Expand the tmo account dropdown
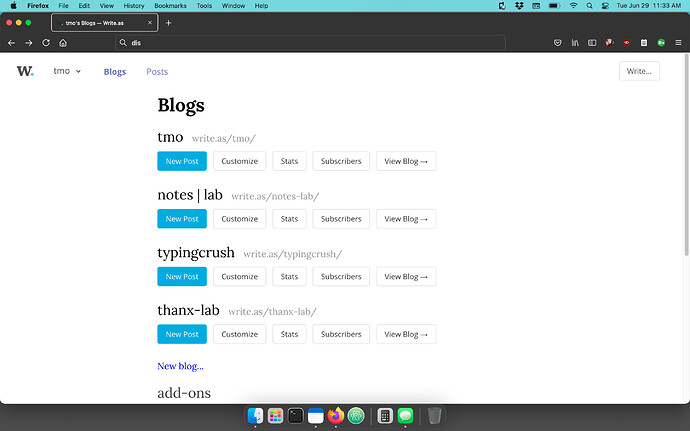 (67, 71)
